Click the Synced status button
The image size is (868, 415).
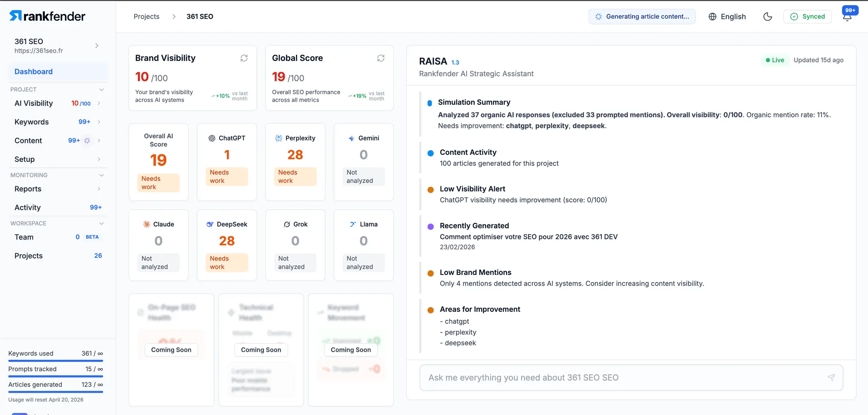[x=807, y=17]
